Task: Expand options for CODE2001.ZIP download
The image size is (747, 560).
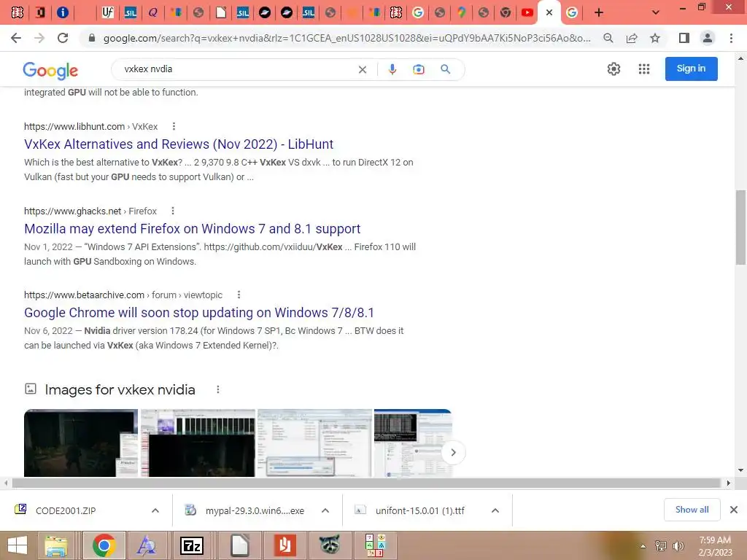Action: point(155,510)
